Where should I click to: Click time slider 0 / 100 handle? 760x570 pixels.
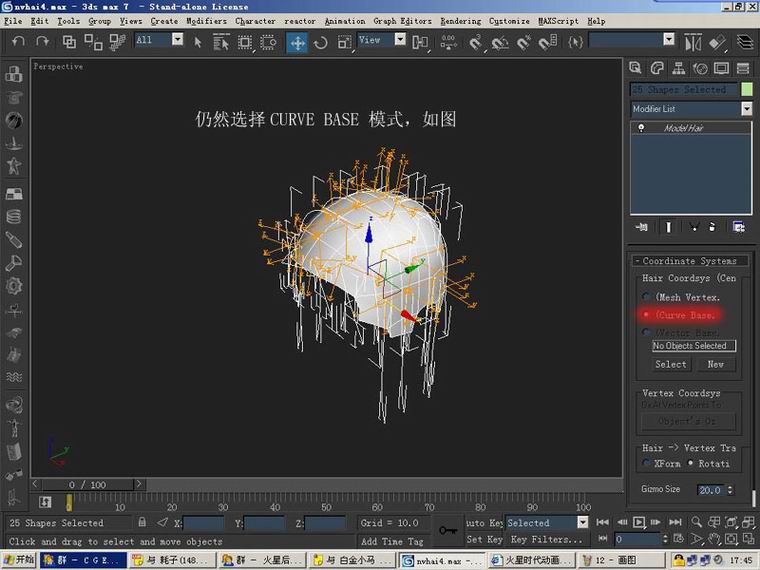(87, 485)
